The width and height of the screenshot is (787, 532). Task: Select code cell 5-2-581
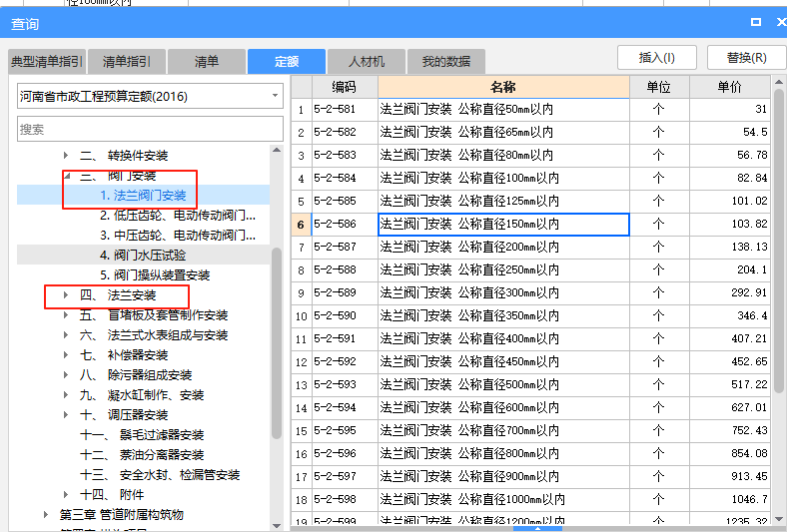point(345,109)
